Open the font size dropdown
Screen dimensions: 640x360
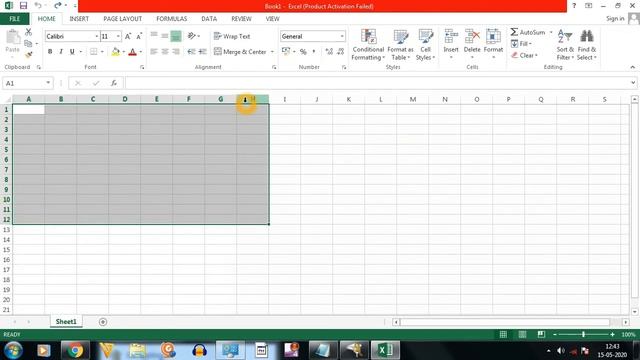[118, 36]
